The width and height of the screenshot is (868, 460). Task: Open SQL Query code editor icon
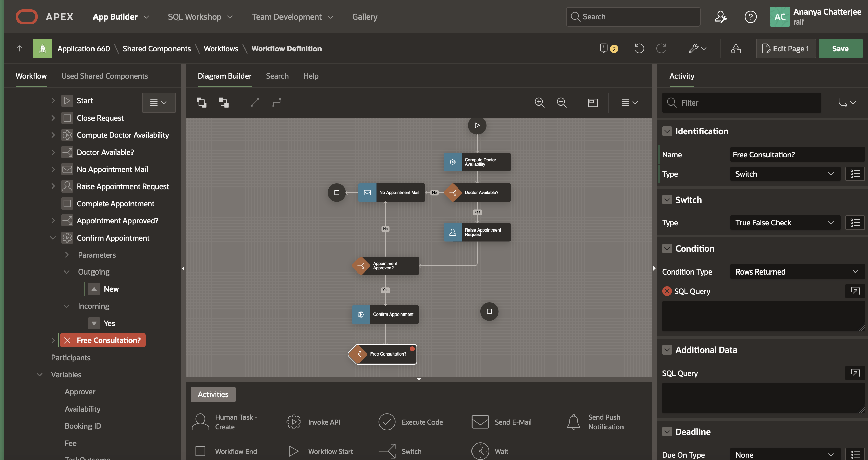pos(855,291)
